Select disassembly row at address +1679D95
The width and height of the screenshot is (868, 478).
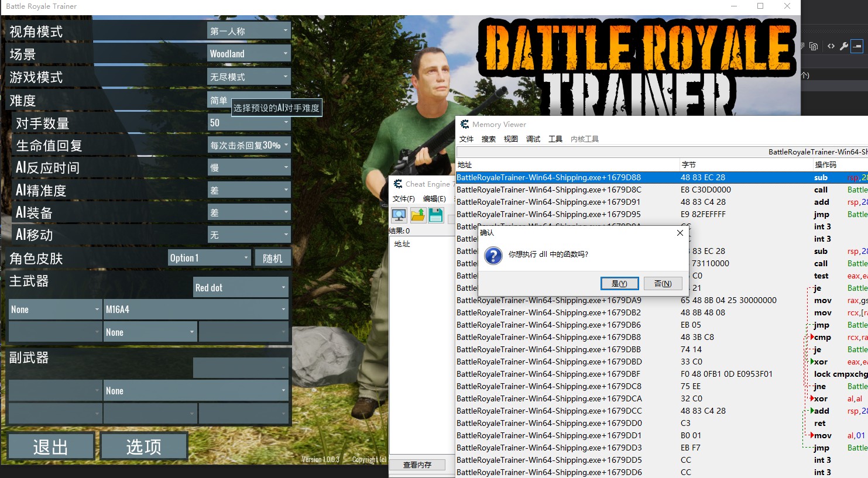coord(662,214)
